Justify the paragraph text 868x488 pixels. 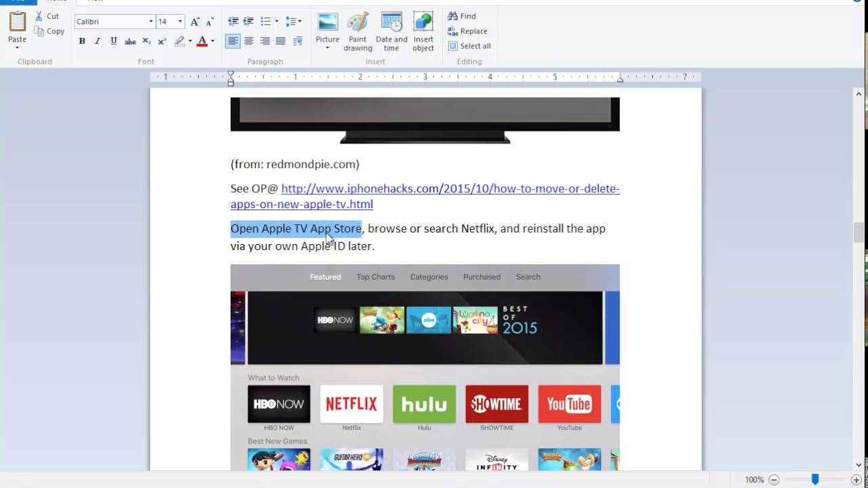click(280, 41)
